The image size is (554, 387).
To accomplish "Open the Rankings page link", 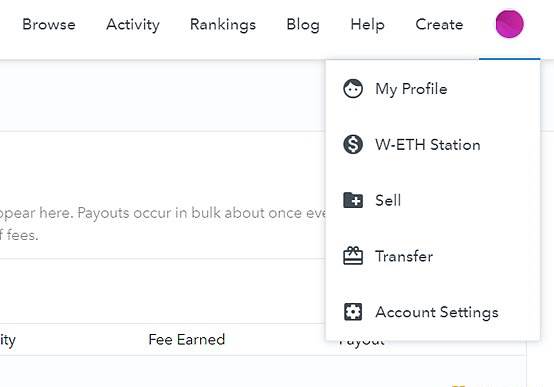I will coord(223,25).
